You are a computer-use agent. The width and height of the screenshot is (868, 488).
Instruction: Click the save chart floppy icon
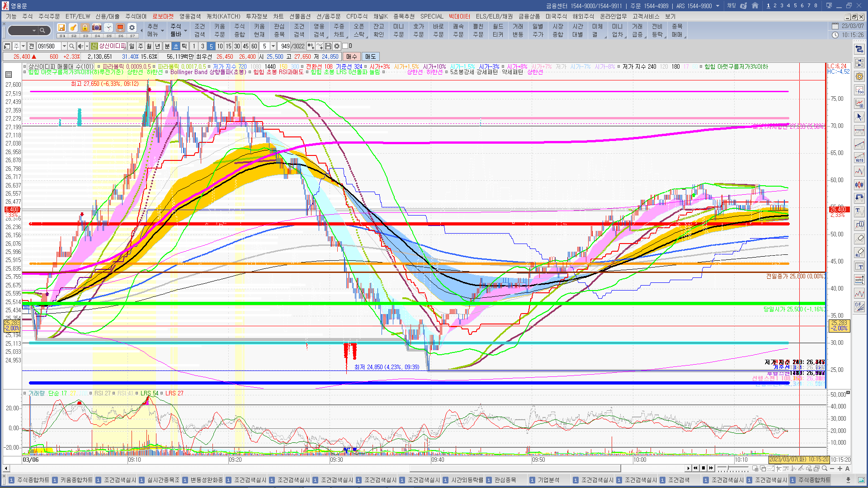pos(328,46)
